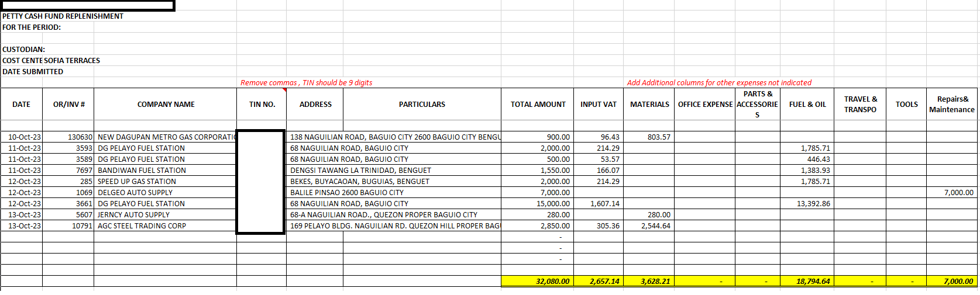Click OR number 3593
The height and width of the screenshot is (295, 980).
coord(68,148)
